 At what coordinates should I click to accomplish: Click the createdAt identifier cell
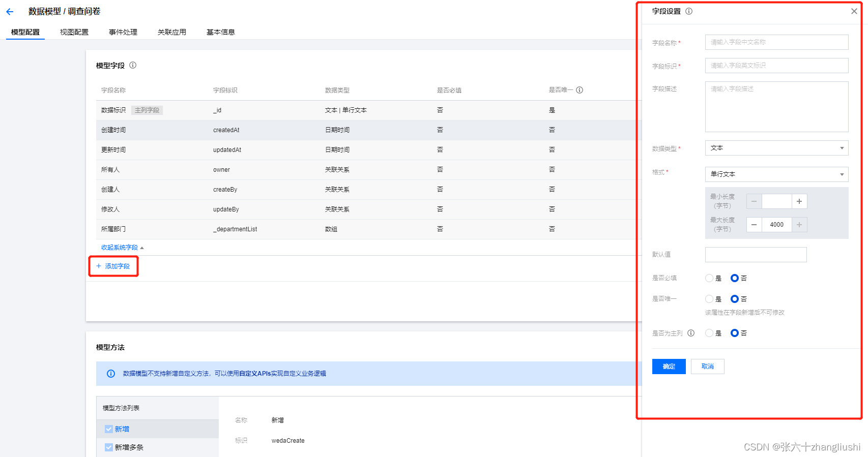226,130
